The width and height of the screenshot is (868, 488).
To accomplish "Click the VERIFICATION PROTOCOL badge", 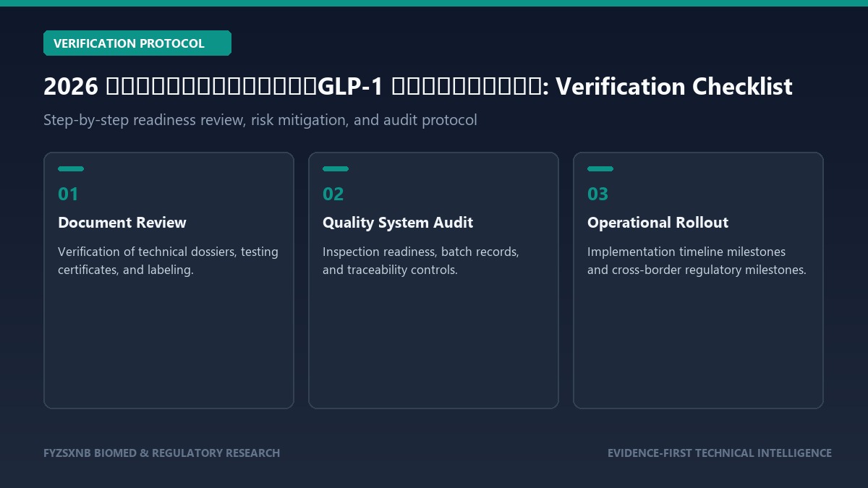I will coord(137,43).
